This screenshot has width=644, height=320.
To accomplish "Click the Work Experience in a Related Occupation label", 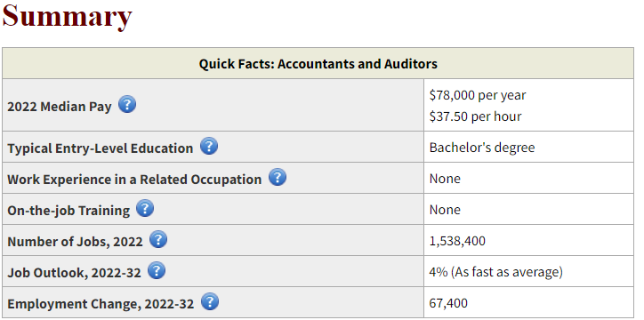I will pos(134,180).
